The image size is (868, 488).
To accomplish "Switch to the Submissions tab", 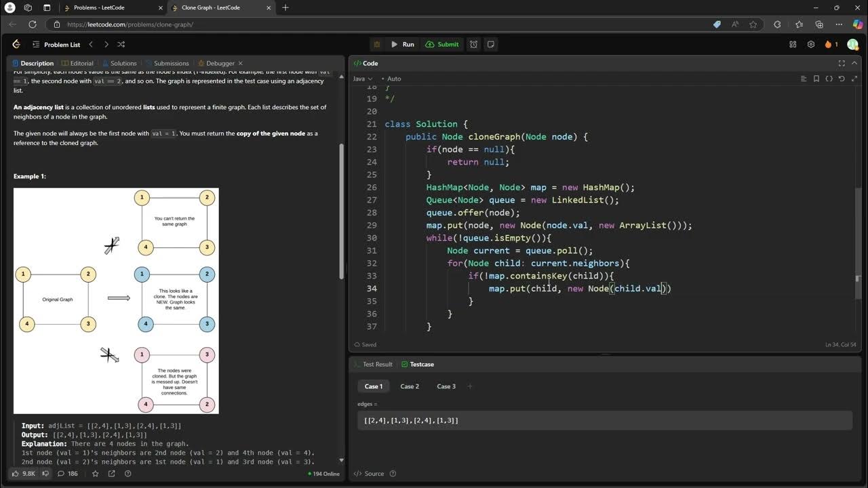I will [x=167, y=63].
